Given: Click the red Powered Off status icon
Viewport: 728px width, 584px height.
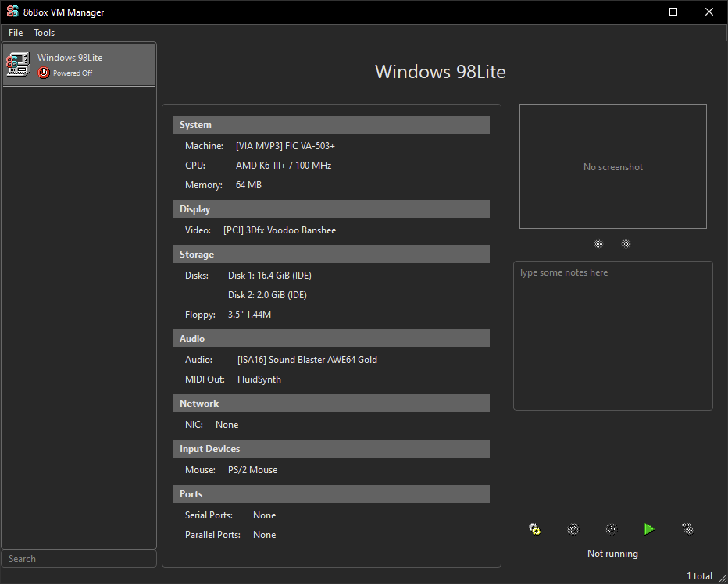Looking at the screenshot, I should coord(44,73).
